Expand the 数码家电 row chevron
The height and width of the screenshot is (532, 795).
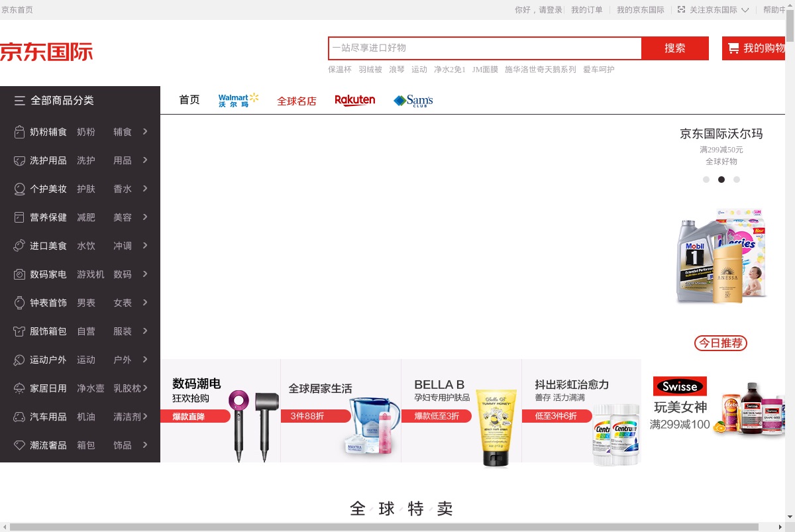145,274
